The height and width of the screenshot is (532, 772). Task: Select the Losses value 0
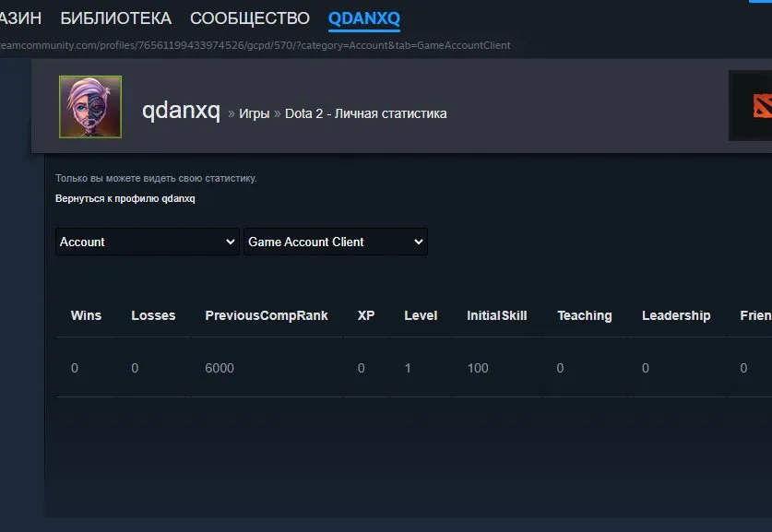tap(135, 368)
